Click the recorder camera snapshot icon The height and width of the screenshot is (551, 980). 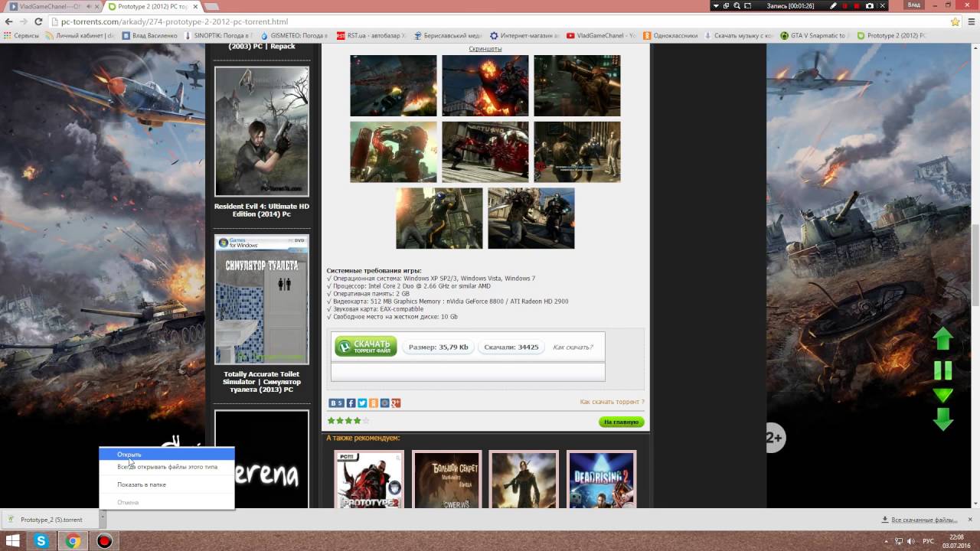[x=869, y=5]
